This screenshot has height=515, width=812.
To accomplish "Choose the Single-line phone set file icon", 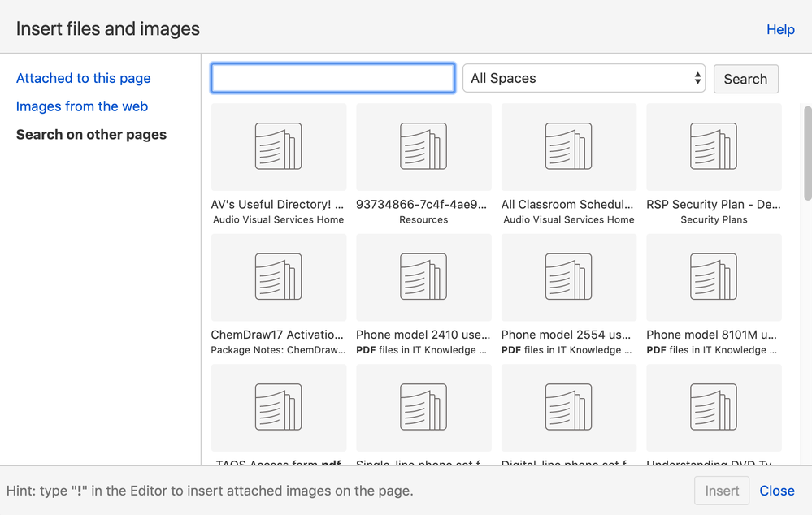I will pyautogui.click(x=423, y=407).
